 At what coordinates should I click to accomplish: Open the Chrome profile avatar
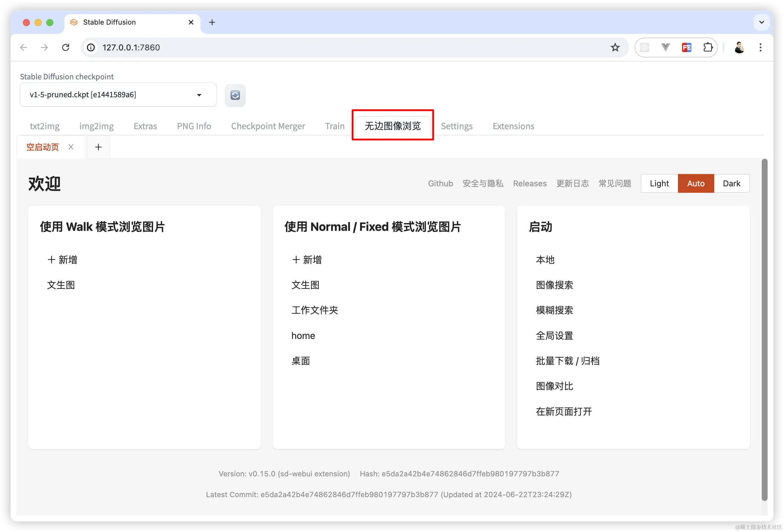pyautogui.click(x=739, y=47)
